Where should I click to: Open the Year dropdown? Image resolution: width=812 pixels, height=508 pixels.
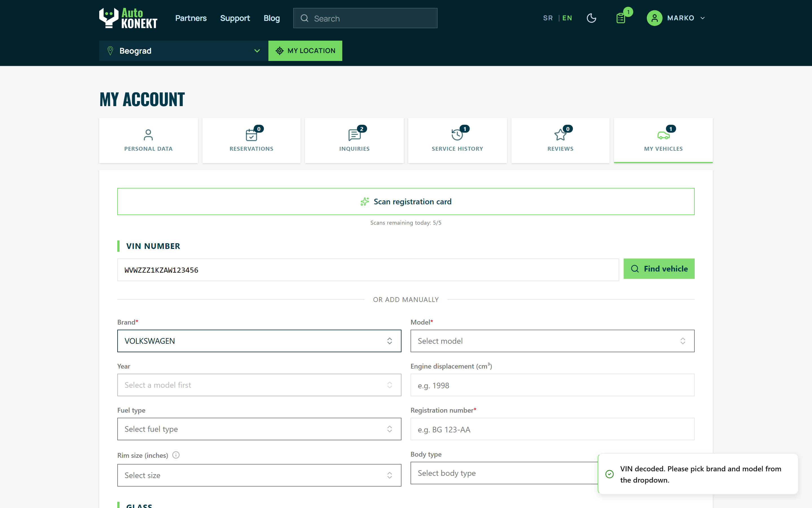pos(259,385)
